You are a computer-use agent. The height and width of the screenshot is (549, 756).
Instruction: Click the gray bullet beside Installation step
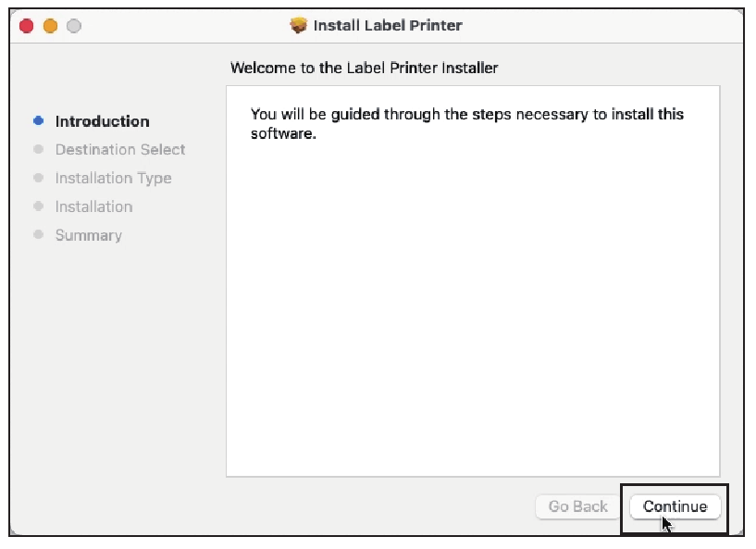click(x=39, y=206)
